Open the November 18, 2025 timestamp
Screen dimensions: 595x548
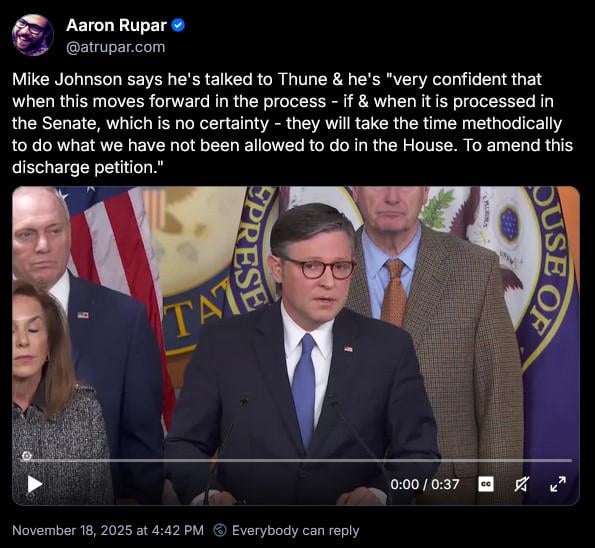108,530
